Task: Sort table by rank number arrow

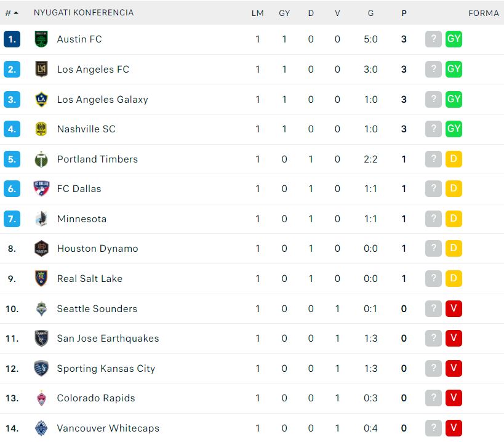Action: pyautogui.click(x=12, y=13)
